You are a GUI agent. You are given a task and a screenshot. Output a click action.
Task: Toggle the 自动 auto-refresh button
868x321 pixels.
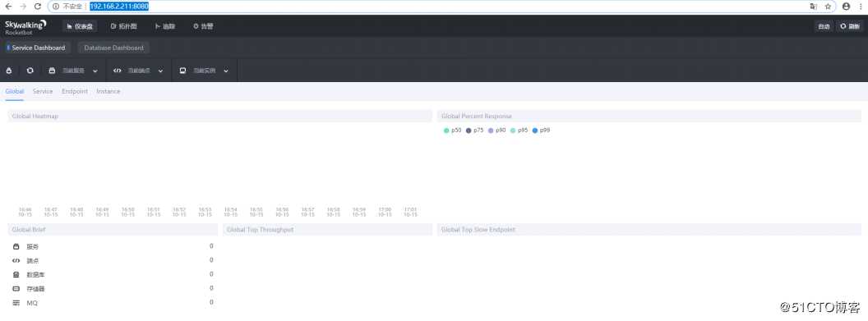click(x=824, y=26)
